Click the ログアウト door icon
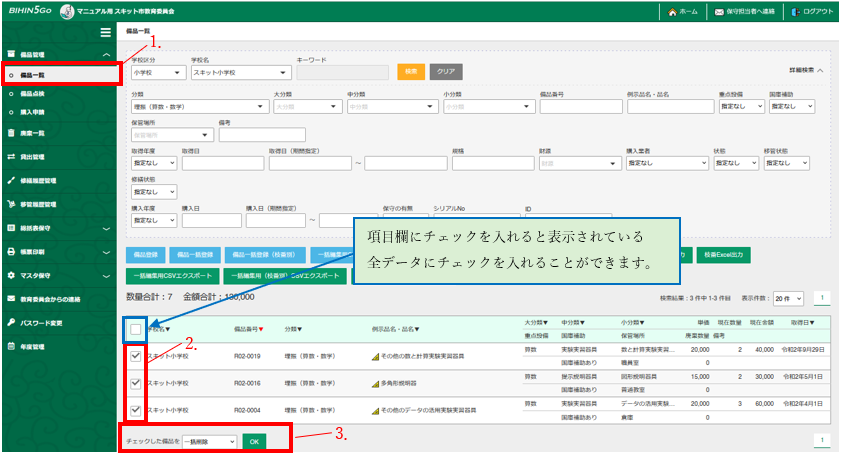 [x=795, y=12]
